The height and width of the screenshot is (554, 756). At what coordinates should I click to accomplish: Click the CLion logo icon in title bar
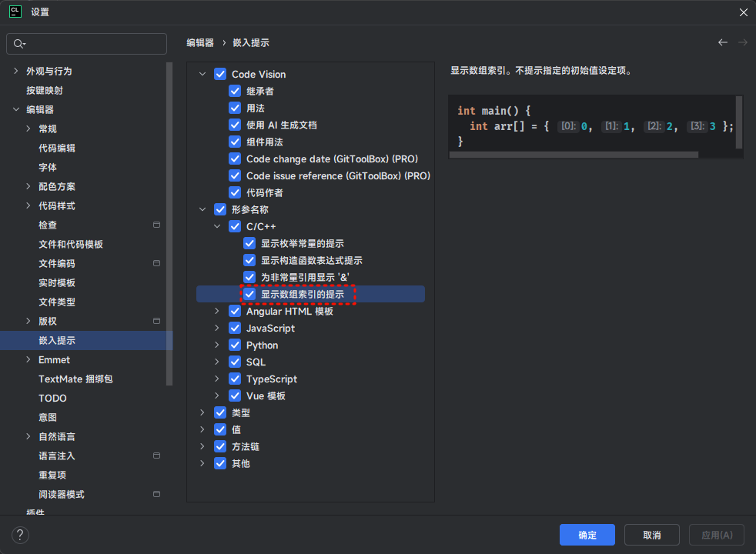coord(15,12)
